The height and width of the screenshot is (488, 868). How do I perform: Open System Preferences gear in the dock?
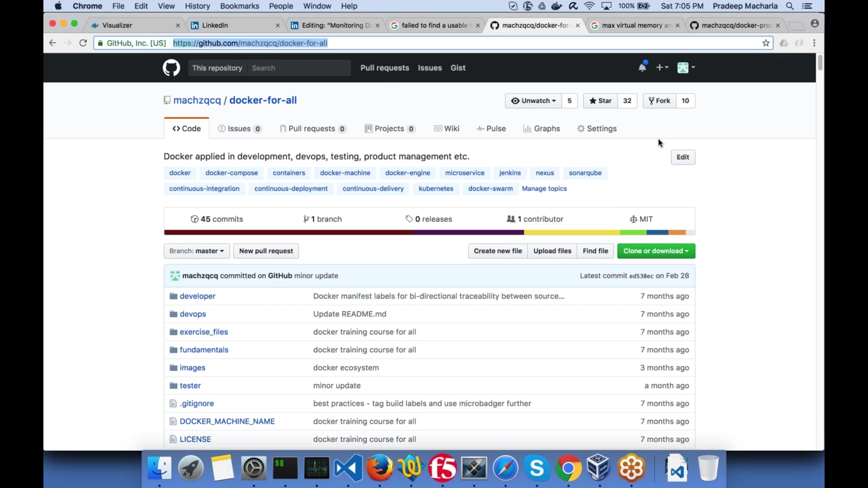click(x=254, y=468)
